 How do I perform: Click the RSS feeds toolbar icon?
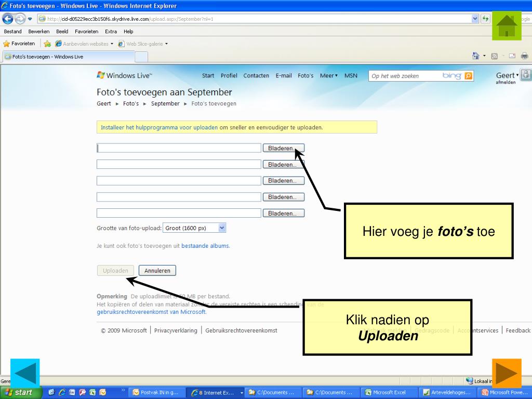(x=495, y=56)
